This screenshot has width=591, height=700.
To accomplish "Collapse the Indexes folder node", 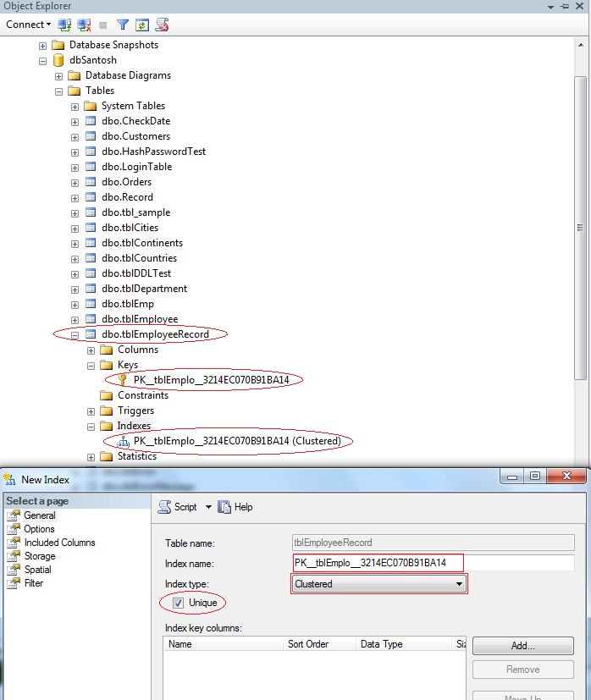I will (91, 427).
